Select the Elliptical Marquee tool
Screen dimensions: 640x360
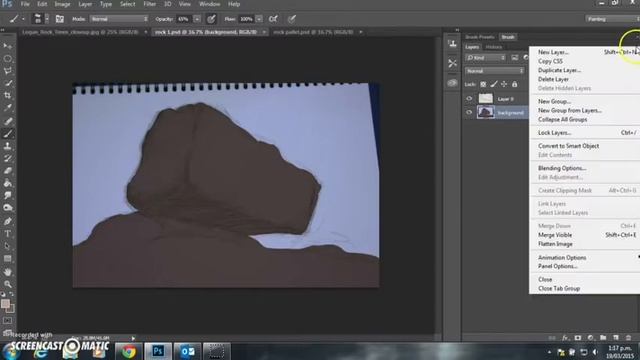[7, 58]
